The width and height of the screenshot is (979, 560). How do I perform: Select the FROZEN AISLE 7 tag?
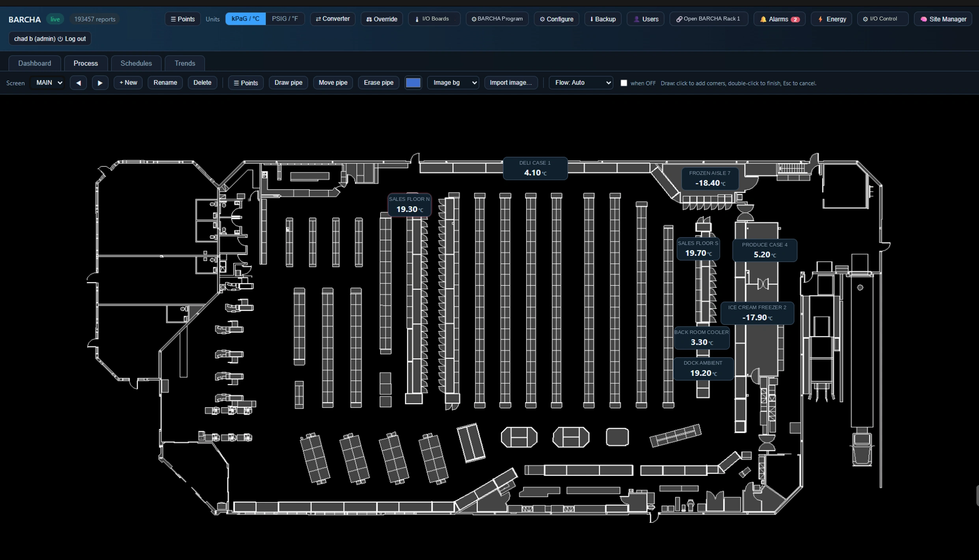pyautogui.click(x=710, y=178)
